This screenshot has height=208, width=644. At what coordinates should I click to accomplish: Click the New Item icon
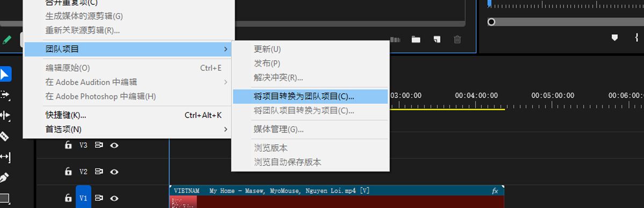pos(437,39)
